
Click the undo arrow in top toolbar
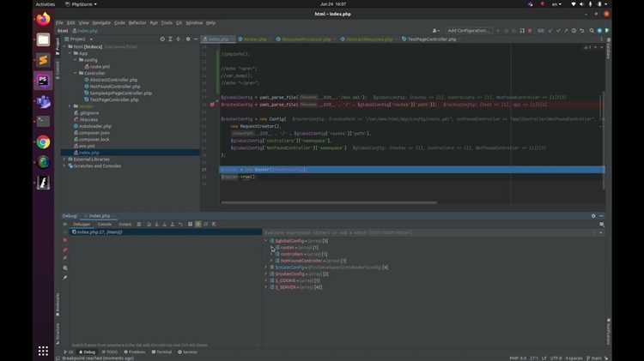click(582, 31)
